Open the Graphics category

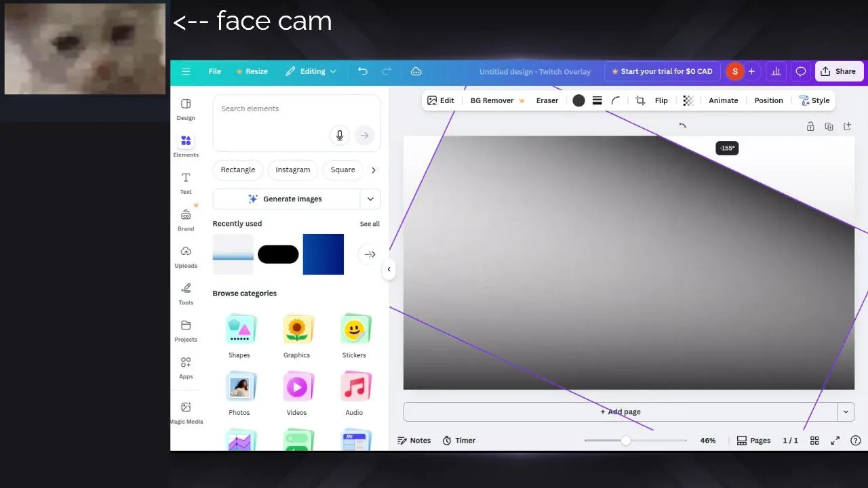pos(297,336)
